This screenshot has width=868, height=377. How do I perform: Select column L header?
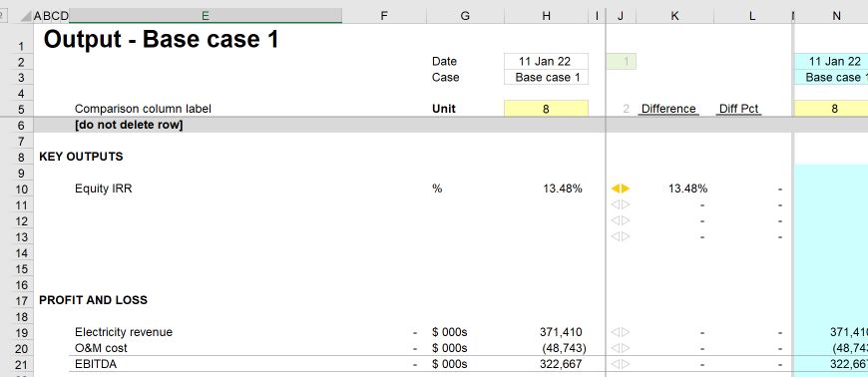click(752, 16)
